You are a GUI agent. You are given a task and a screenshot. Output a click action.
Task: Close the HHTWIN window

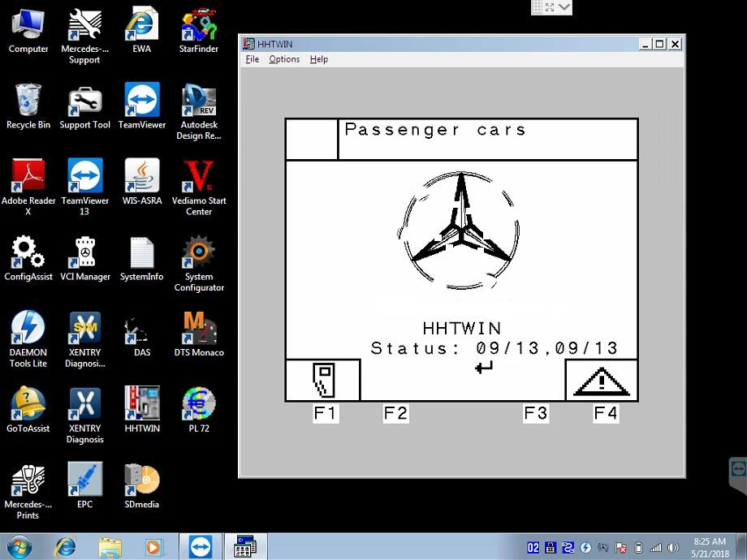pos(675,45)
